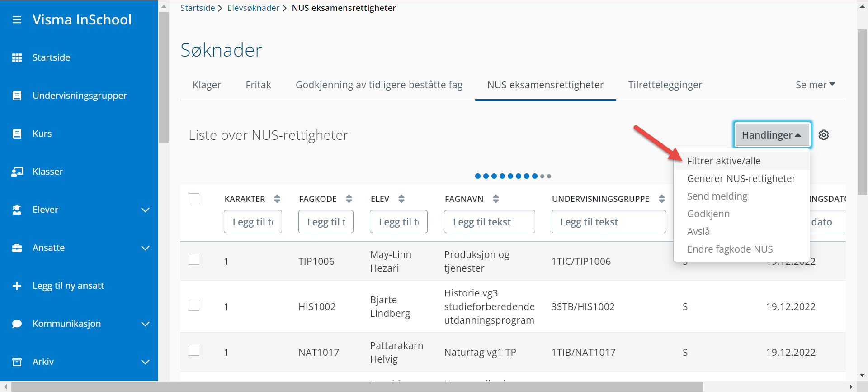This screenshot has width=868, height=392.
Task: Click the horizontal scrollbar right arrow
Action: click(x=851, y=387)
